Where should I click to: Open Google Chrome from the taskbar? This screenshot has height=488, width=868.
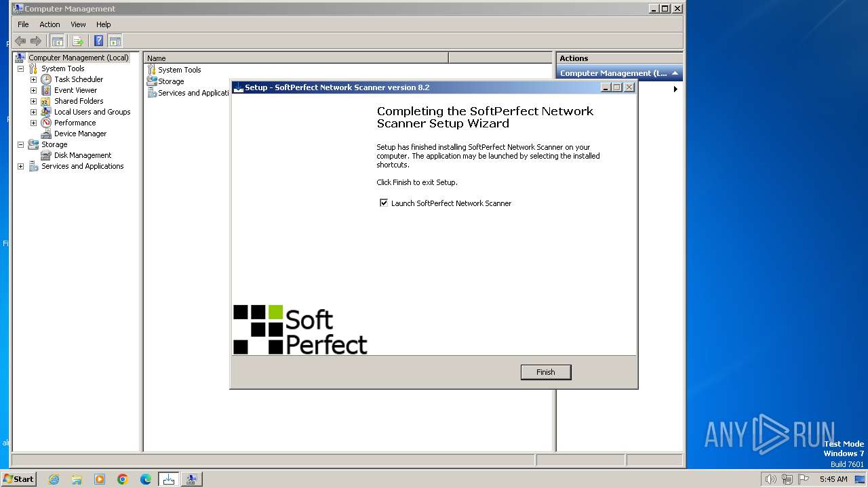click(x=123, y=479)
